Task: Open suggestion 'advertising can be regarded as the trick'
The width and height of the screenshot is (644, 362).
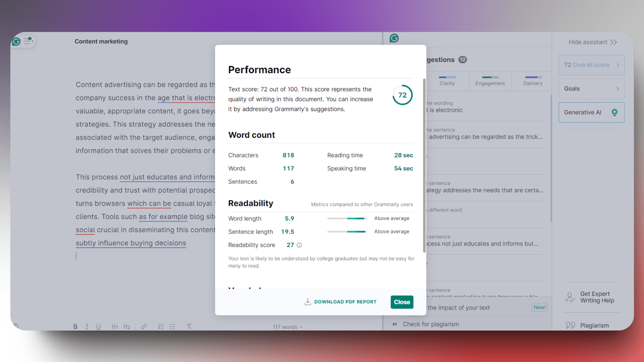Action: (485, 134)
